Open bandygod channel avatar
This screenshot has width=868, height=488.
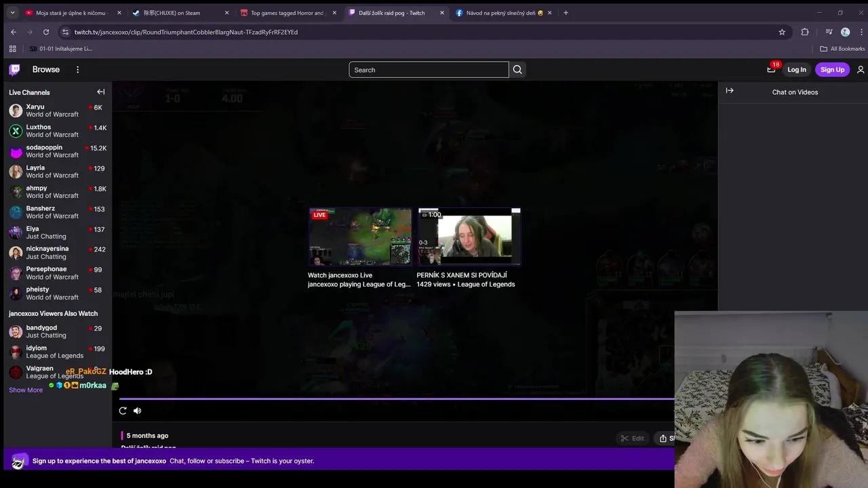click(16, 331)
